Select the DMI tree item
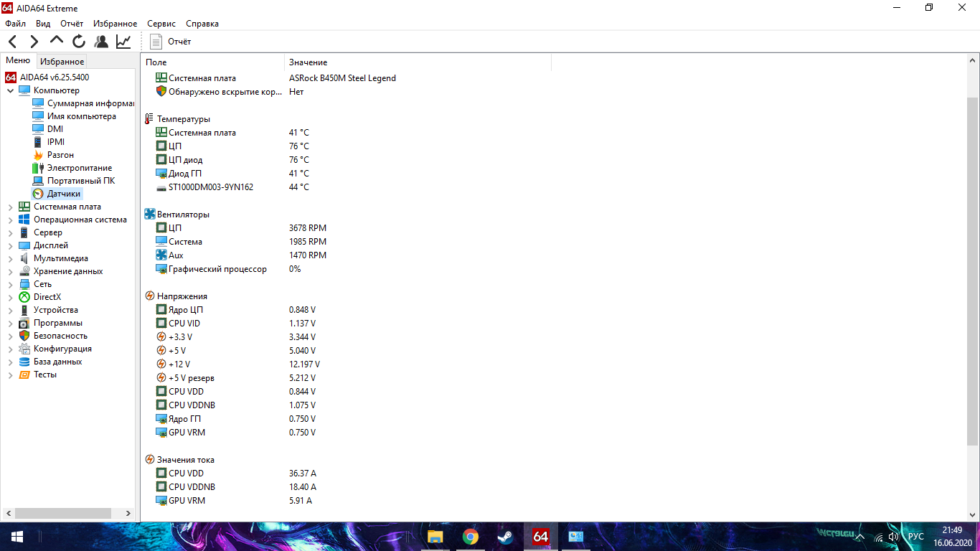 47,129
